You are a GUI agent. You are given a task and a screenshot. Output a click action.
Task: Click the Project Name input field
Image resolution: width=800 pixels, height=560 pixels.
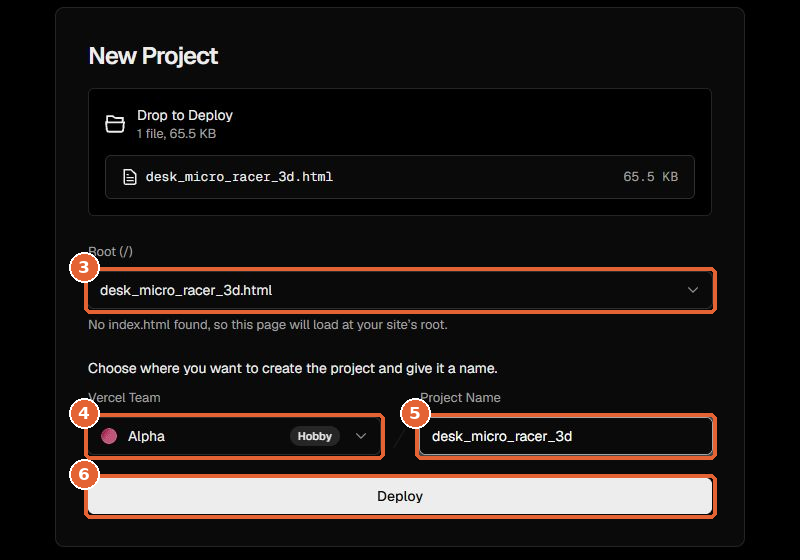[566, 436]
